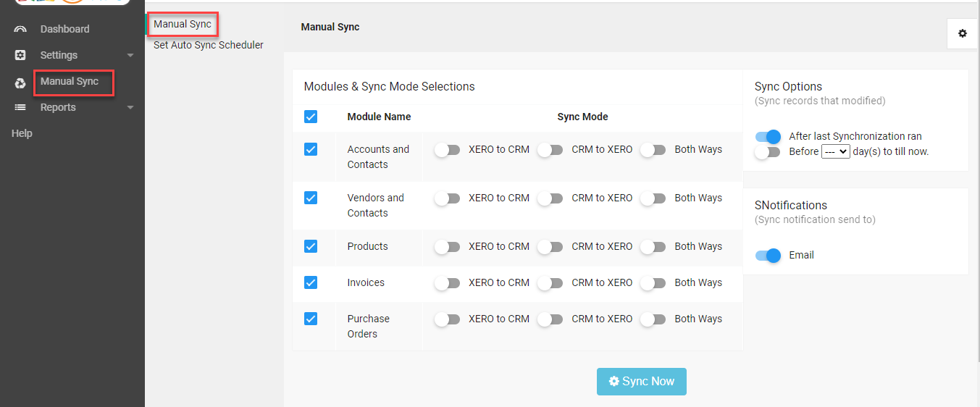Expand the Reports menu arrow
The width and height of the screenshot is (980, 407).
point(130,108)
